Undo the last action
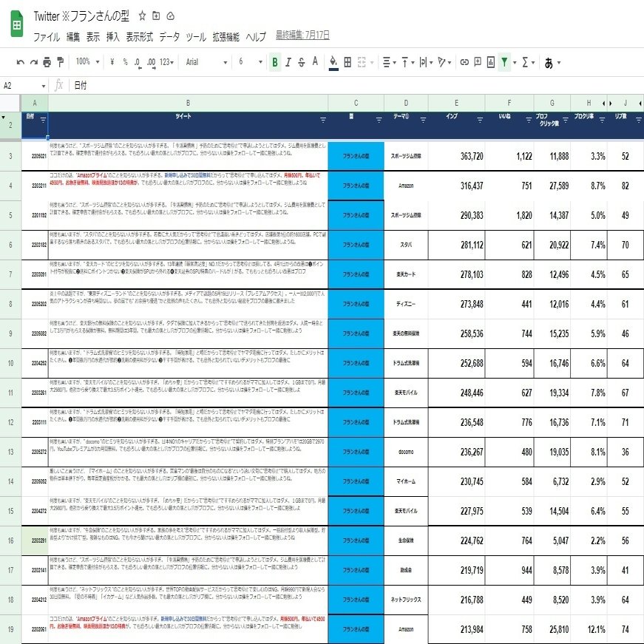 [20, 62]
